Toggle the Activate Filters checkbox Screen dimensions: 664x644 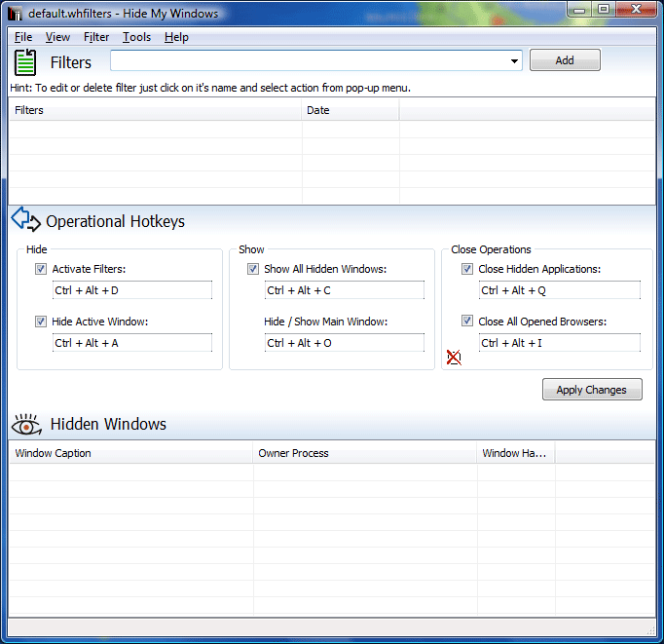[x=41, y=269]
